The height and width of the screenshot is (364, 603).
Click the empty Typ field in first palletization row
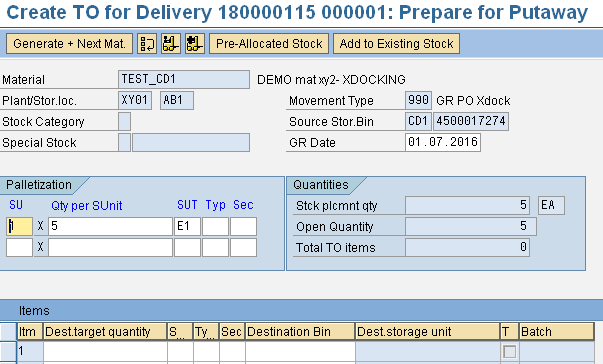pos(215,226)
